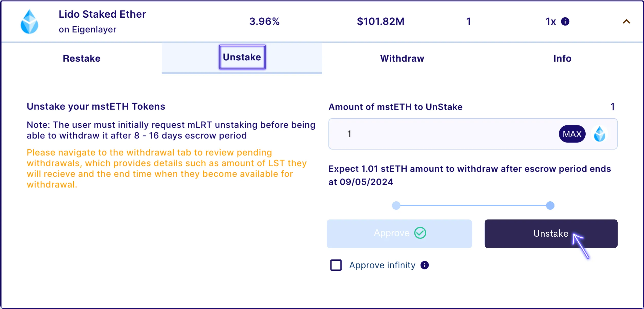Click the dark Unstake button
644x309 pixels.
pos(551,234)
